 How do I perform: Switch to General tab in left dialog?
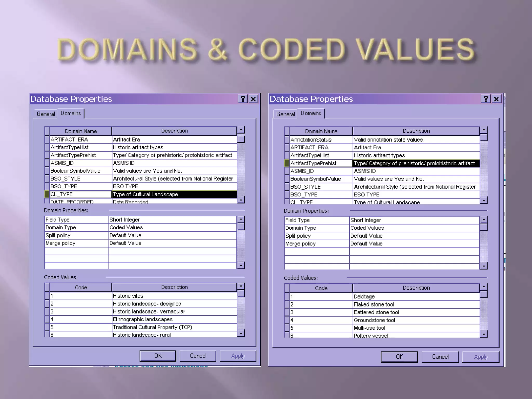tap(46, 114)
